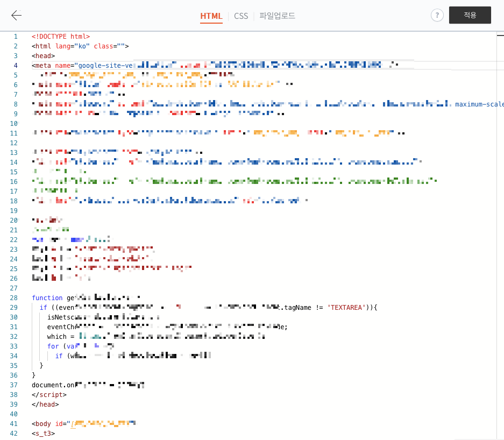Click line number 20 in the gutter
Viewport: 504px width, 440px height.
[x=14, y=221]
